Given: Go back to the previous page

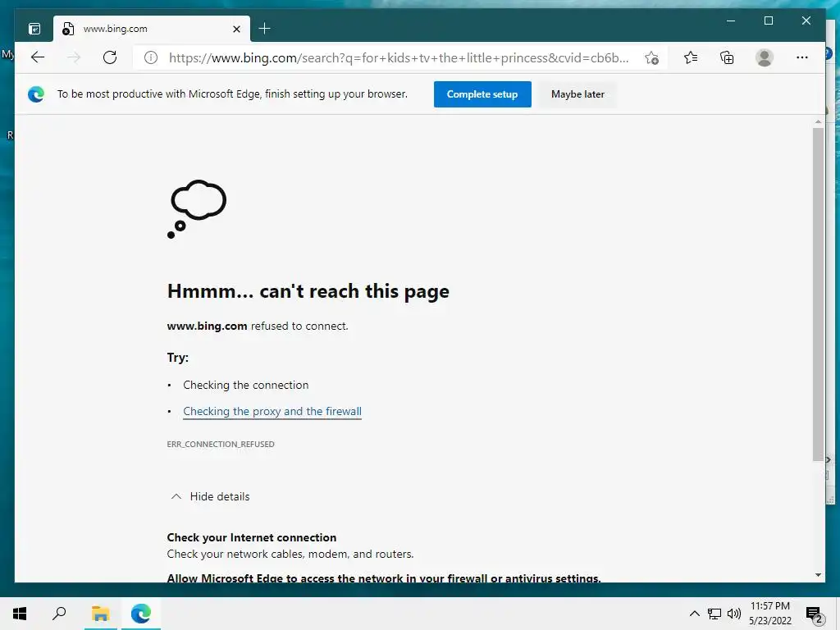Looking at the screenshot, I should click(x=38, y=57).
